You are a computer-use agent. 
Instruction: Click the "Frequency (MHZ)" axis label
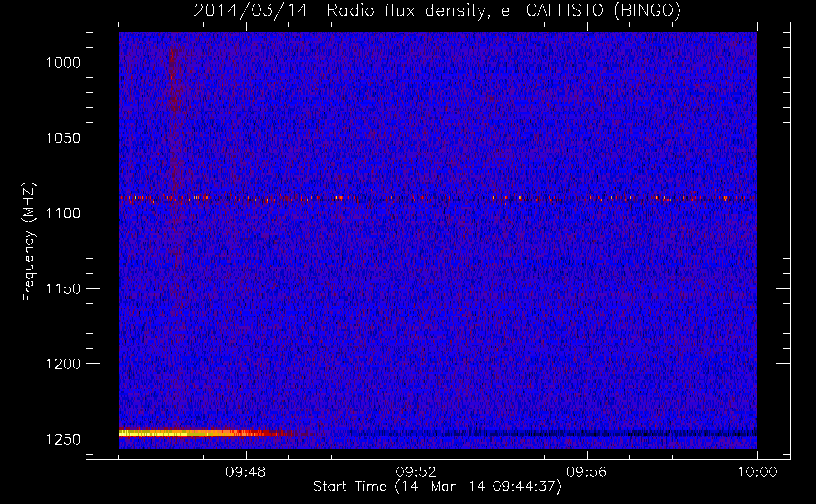pyautogui.click(x=29, y=242)
